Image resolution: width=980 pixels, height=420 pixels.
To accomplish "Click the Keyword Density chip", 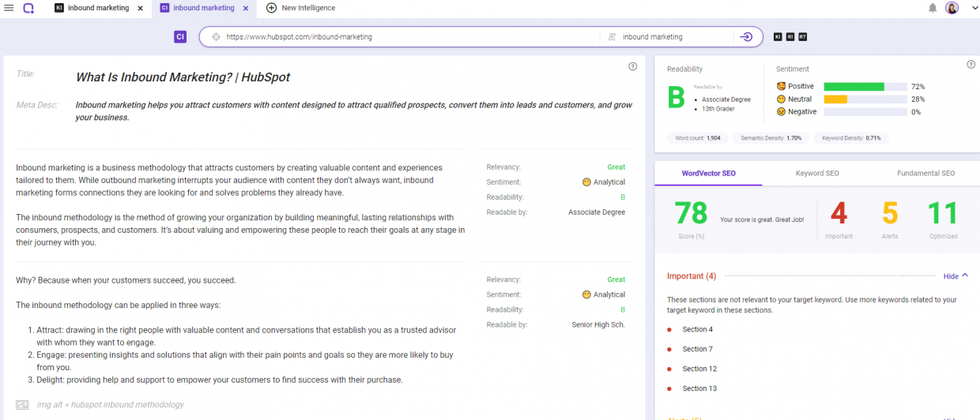I will pos(851,137).
